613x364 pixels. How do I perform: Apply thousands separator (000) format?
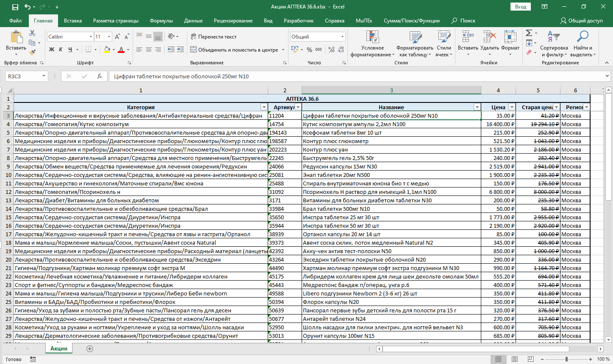[319, 50]
